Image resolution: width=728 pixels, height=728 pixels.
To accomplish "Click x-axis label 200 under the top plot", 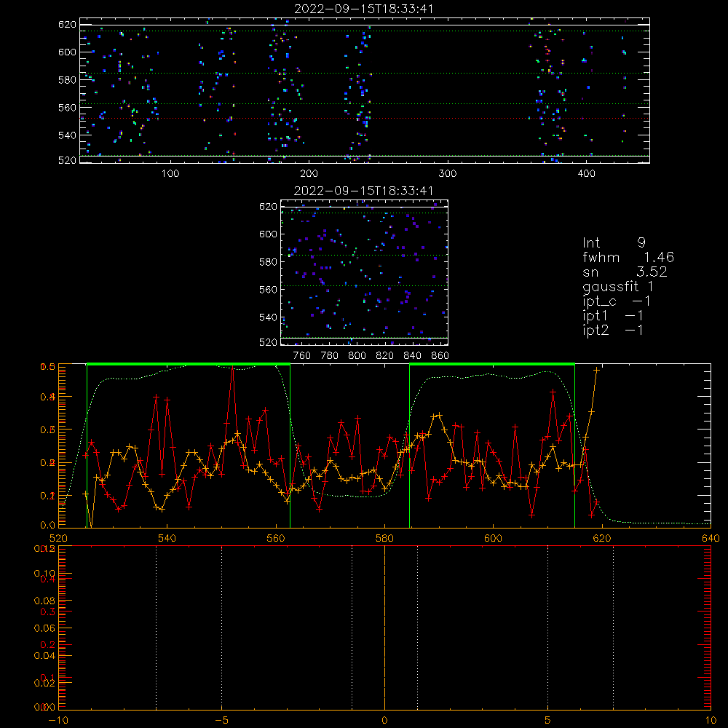I will 309,174.
